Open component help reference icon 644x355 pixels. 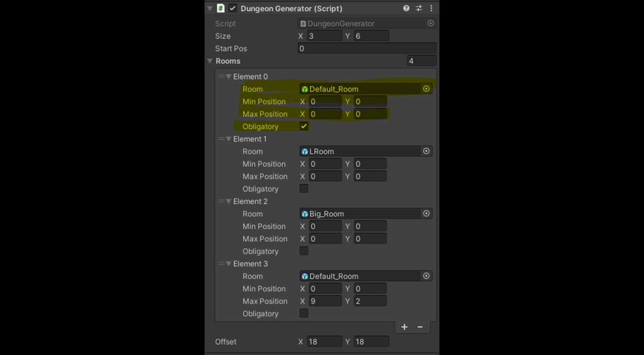point(406,8)
